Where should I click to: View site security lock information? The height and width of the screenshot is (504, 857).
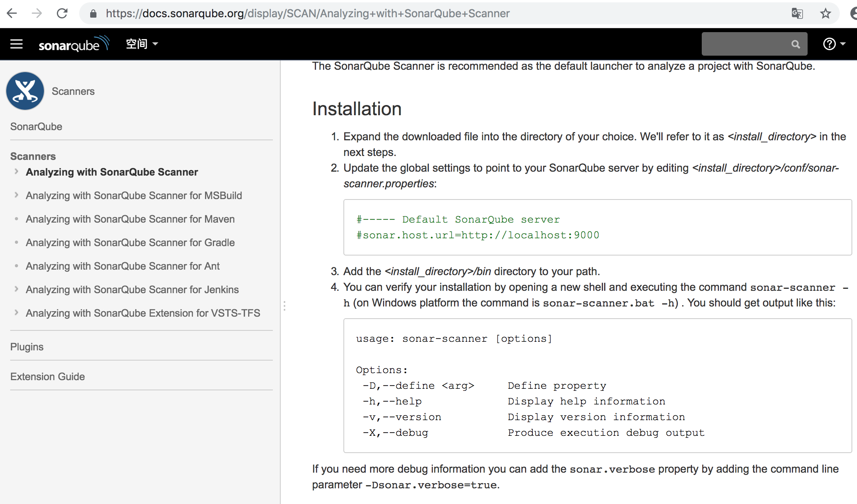coord(93,14)
